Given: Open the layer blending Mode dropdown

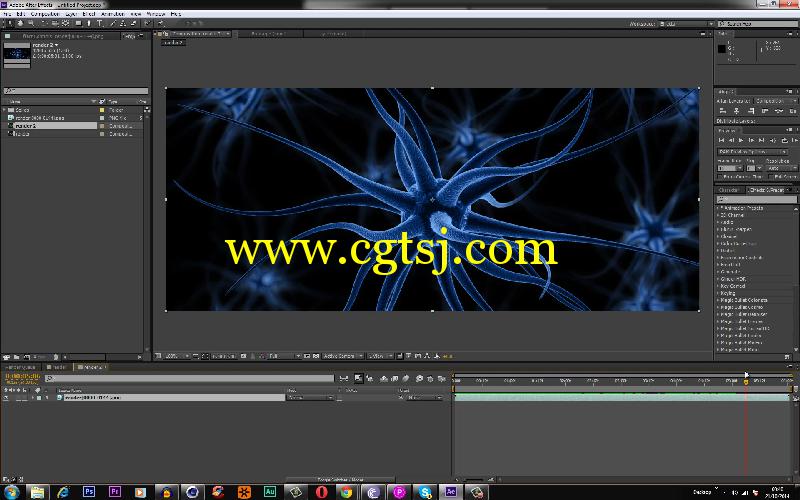Looking at the screenshot, I should pyautogui.click(x=310, y=397).
